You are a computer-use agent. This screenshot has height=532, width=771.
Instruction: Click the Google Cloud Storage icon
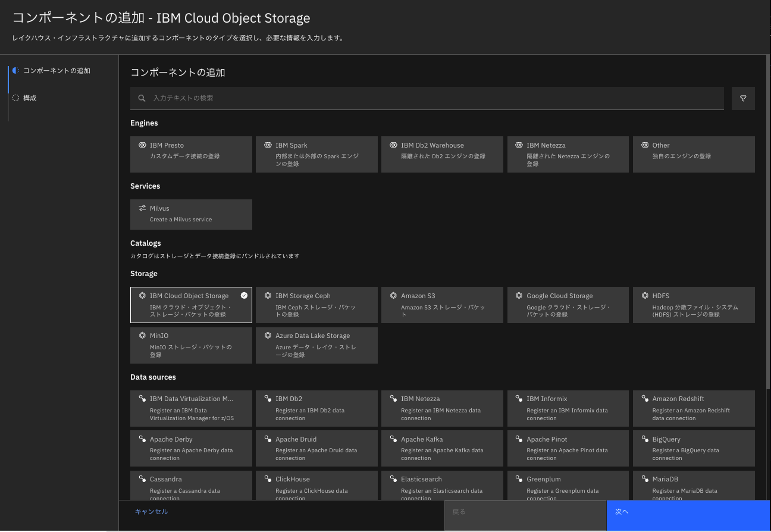pyautogui.click(x=519, y=296)
